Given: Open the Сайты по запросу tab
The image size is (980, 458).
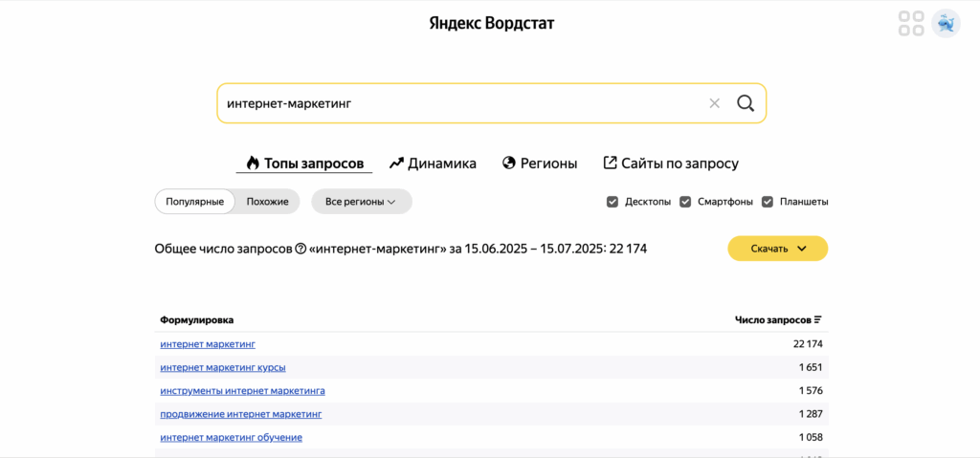Looking at the screenshot, I should [x=671, y=164].
